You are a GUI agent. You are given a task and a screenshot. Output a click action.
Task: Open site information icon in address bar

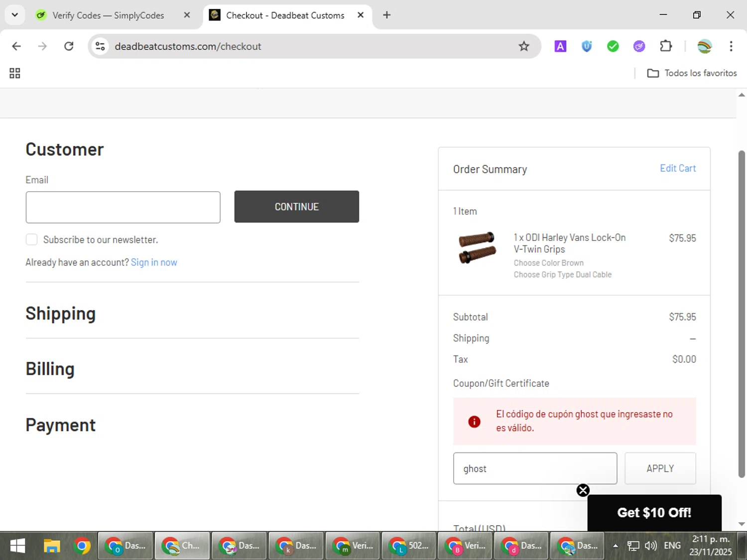click(x=100, y=46)
